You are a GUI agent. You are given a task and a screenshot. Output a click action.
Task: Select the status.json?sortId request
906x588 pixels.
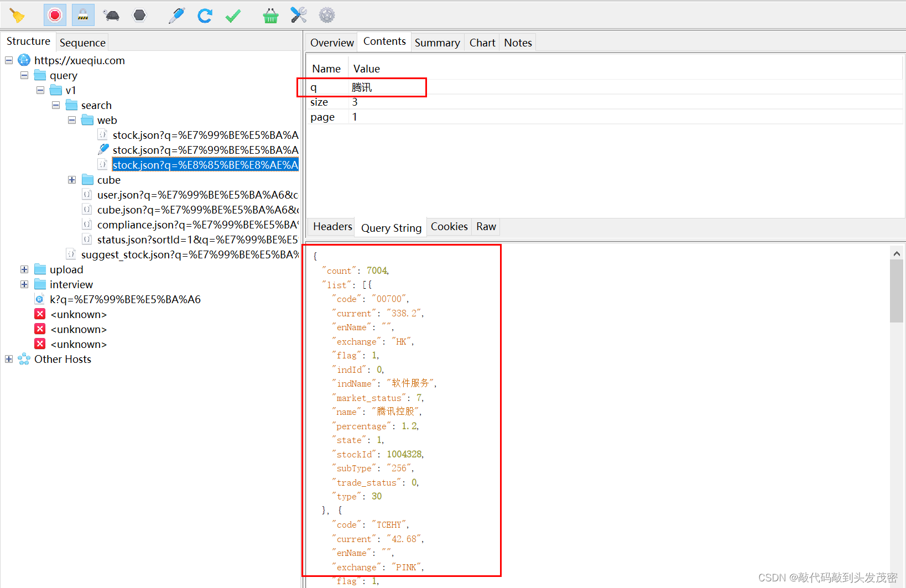click(x=197, y=240)
